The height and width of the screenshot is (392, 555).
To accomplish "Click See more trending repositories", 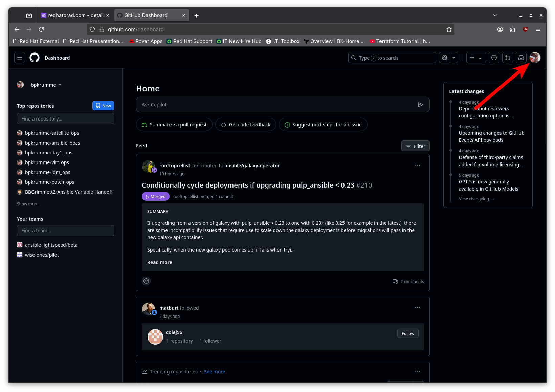I will point(215,372).
